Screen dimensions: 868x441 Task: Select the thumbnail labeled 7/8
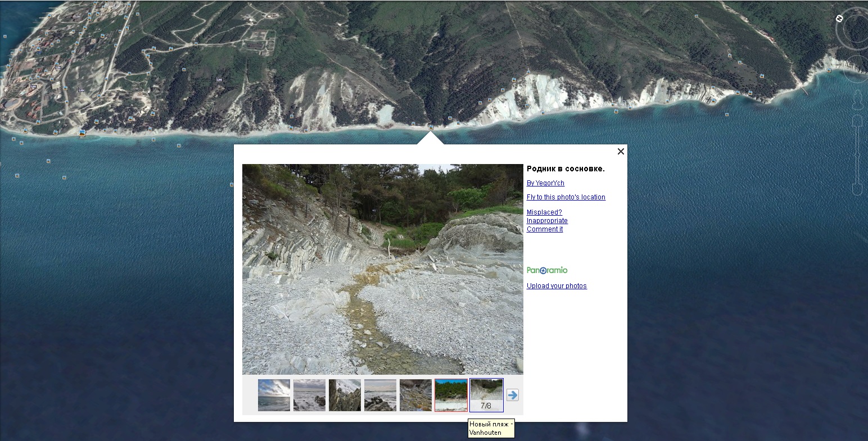(486, 395)
